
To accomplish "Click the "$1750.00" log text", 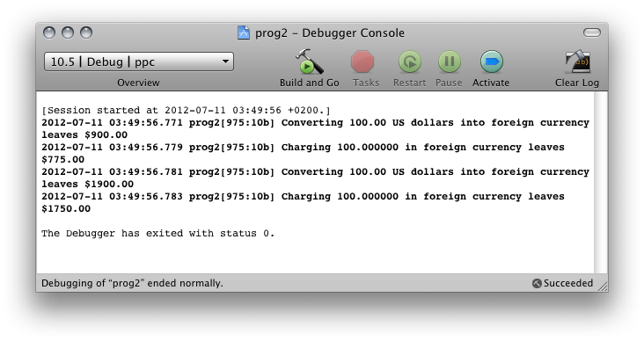I will click(66, 209).
